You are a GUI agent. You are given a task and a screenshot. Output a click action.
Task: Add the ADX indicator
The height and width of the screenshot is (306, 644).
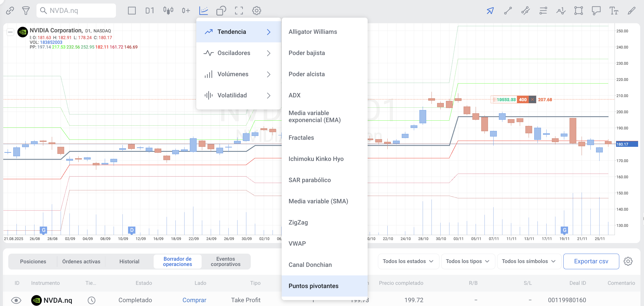325,95
